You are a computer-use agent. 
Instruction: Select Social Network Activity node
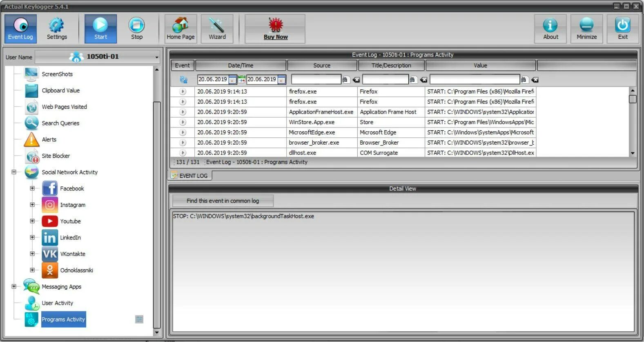pyautogui.click(x=69, y=172)
